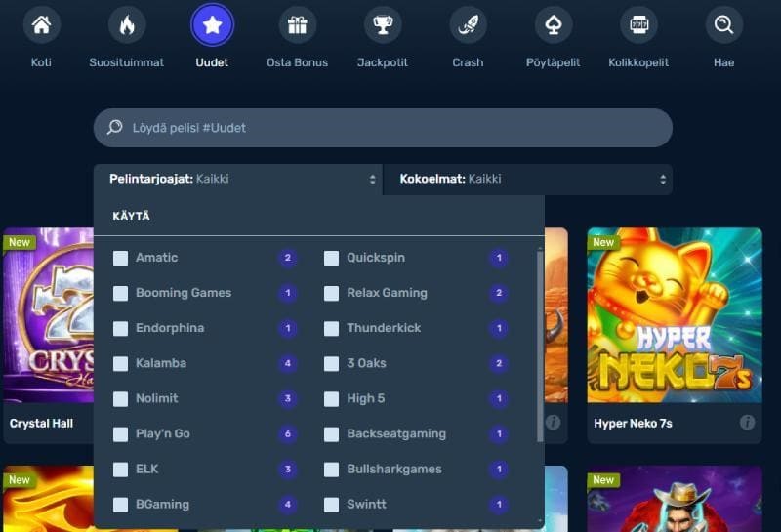Tick the Amatic checkbox
Viewport: 781px width, 532px height.
pyautogui.click(x=120, y=258)
